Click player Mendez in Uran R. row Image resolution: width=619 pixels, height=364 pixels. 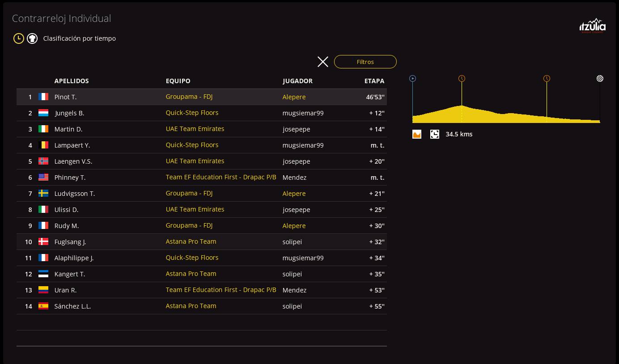[x=295, y=290]
